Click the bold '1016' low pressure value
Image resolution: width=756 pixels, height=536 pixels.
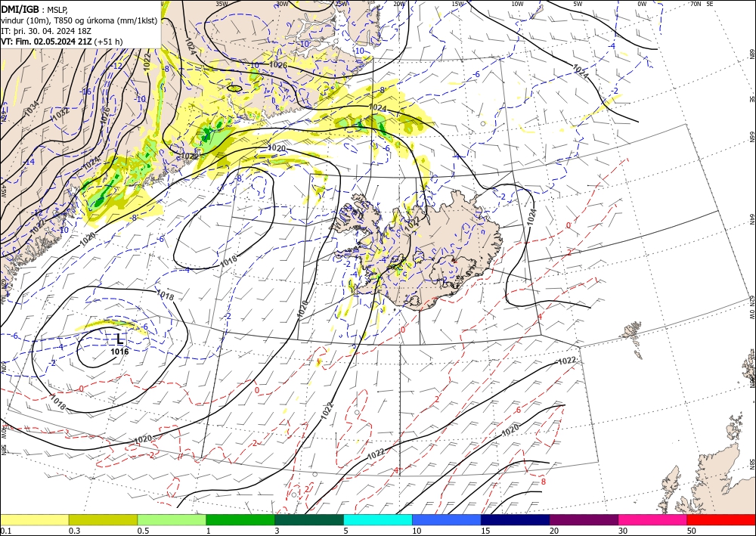pyautogui.click(x=119, y=352)
